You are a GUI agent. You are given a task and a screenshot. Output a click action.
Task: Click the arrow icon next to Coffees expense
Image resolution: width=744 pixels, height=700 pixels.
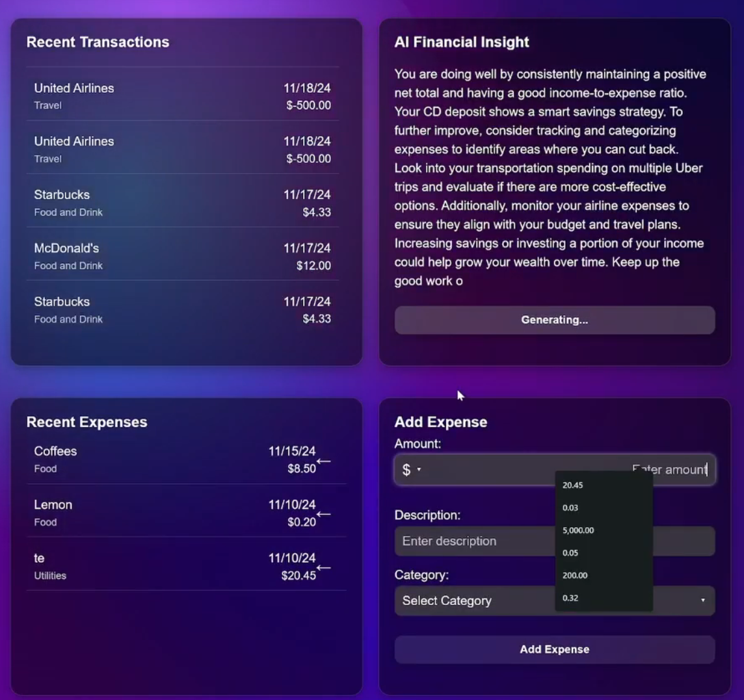coord(323,461)
